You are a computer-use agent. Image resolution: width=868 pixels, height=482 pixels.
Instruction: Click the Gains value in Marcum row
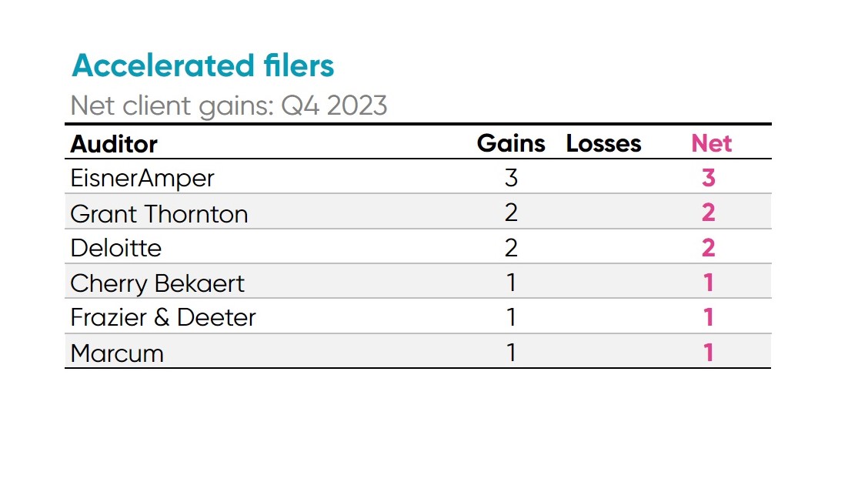pyautogui.click(x=511, y=353)
